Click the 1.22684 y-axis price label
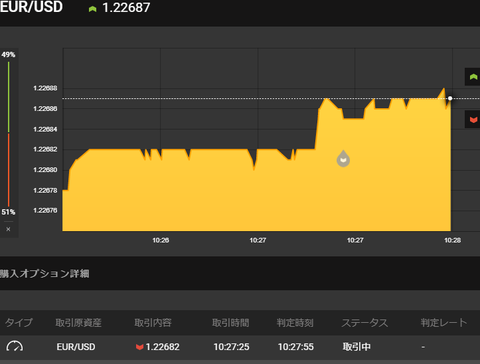Image resolution: width=480 pixels, height=364 pixels. pos(45,129)
